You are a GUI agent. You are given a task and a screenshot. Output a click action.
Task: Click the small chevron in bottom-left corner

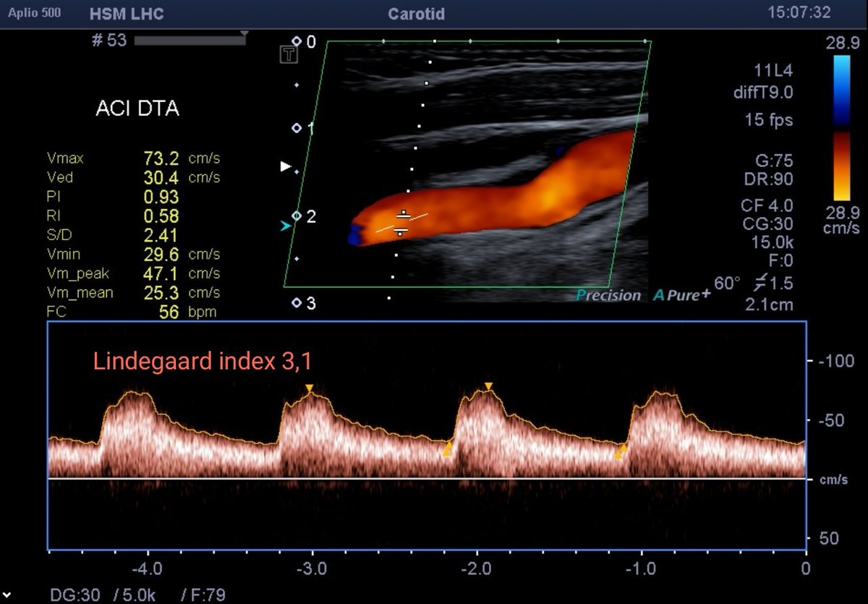tap(7, 597)
